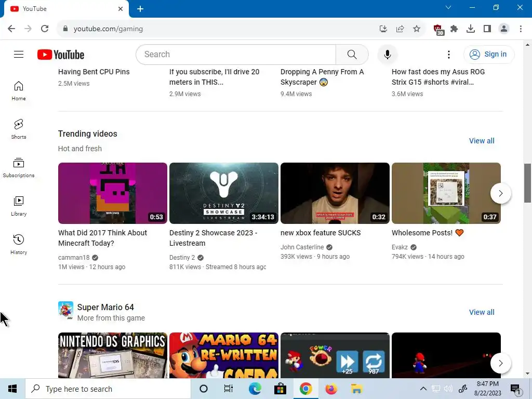Show hidden system tray icons

[x=423, y=389]
